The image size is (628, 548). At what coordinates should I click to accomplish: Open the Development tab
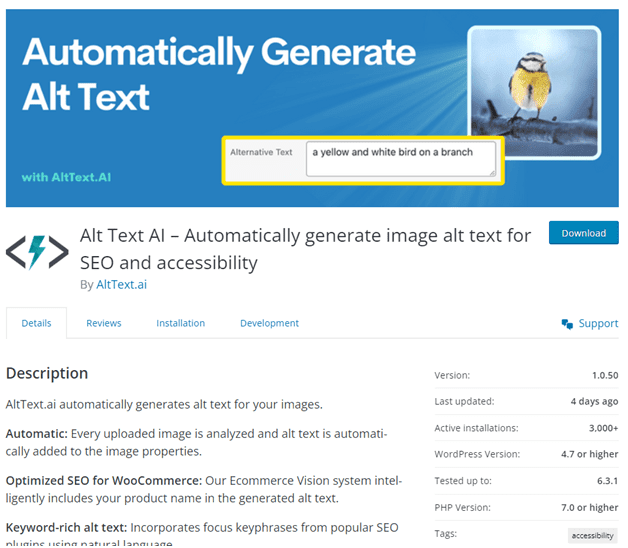coord(269,323)
